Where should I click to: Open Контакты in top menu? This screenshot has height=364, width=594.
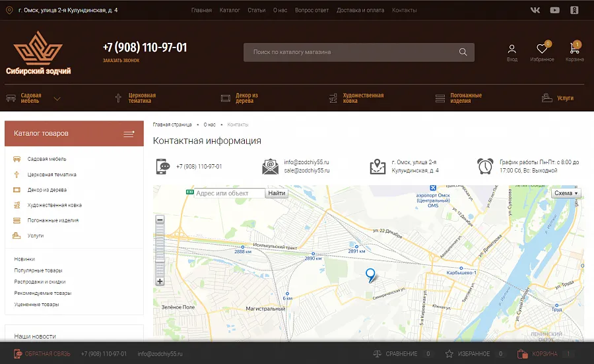pyautogui.click(x=404, y=10)
